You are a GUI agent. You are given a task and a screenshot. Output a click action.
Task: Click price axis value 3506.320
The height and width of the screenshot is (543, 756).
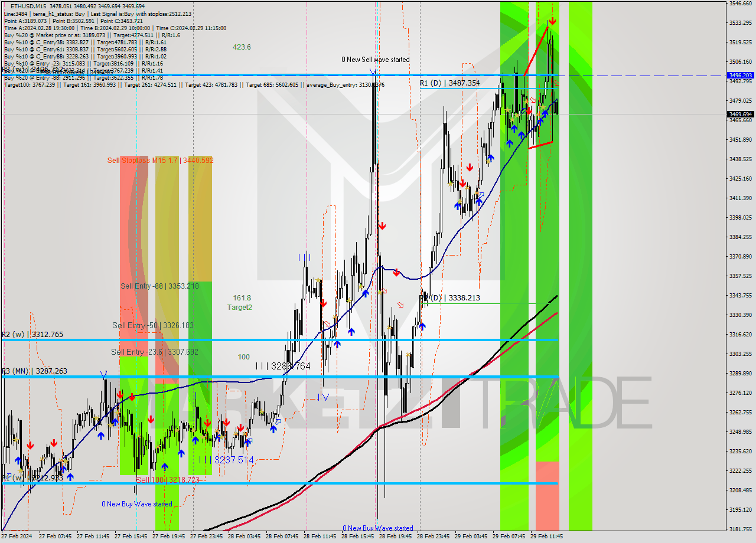(x=741, y=62)
